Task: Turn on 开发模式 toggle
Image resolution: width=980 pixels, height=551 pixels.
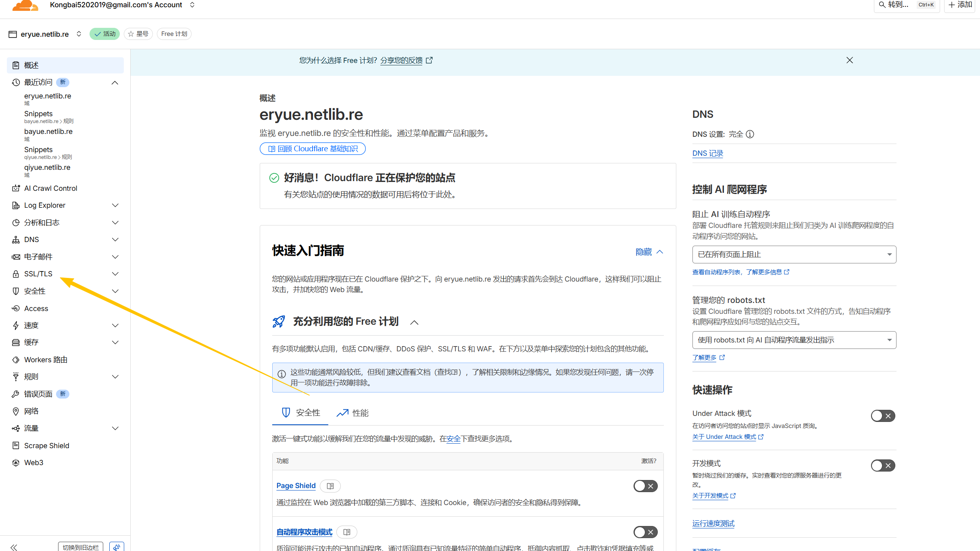Action: click(882, 465)
